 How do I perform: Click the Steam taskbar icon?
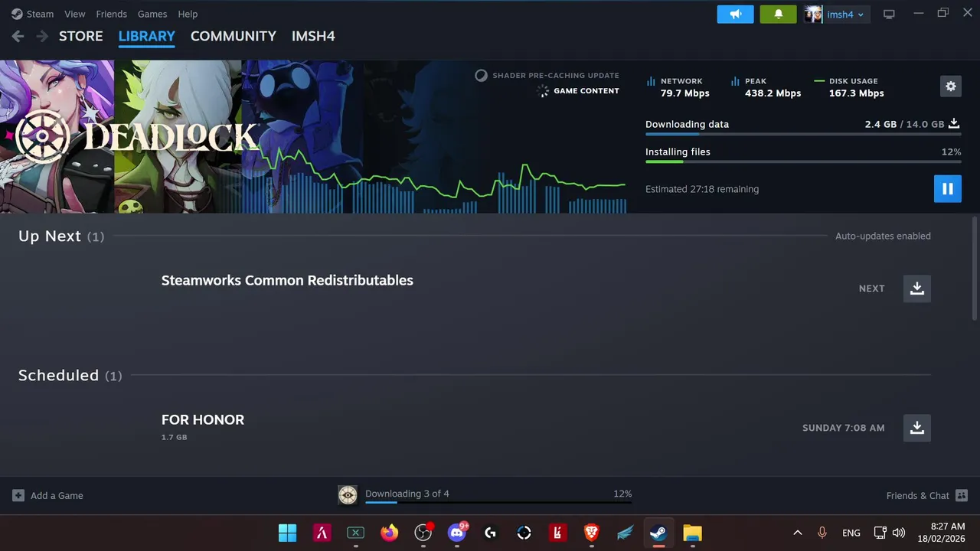(x=658, y=533)
